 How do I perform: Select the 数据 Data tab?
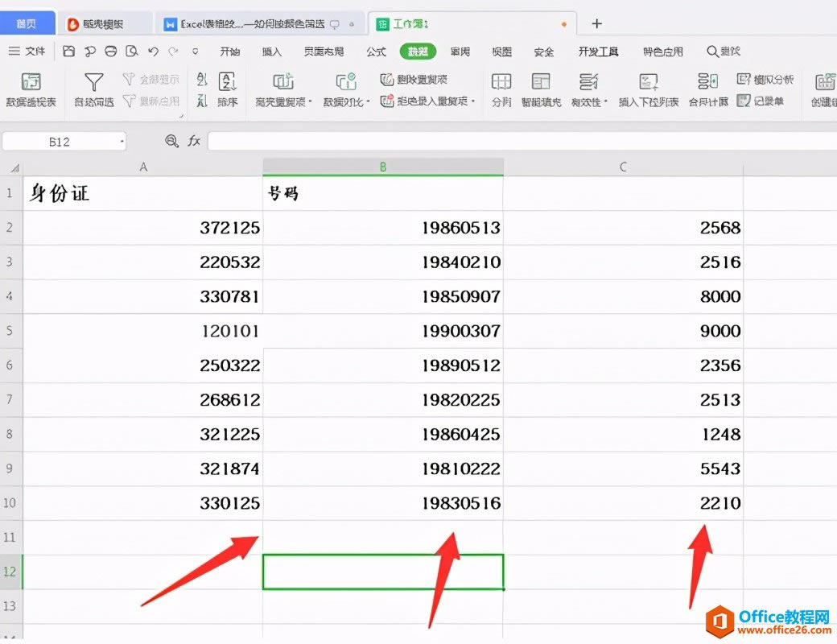[418, 52]
